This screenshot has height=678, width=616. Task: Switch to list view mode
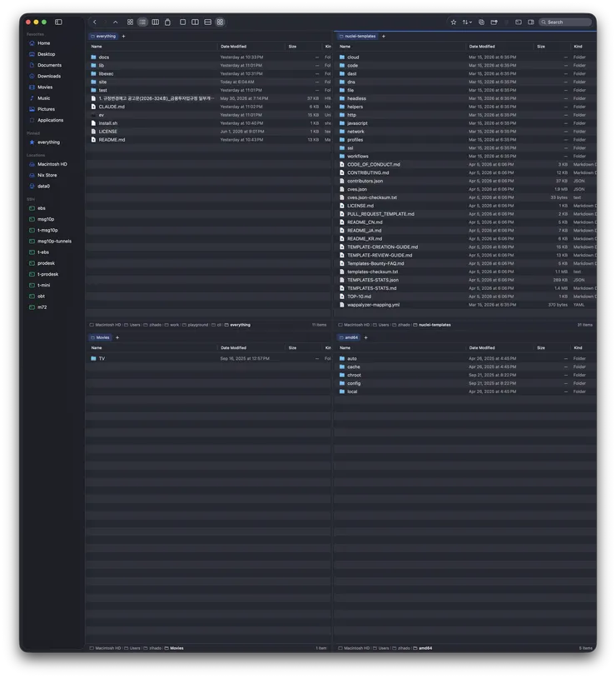142,22
